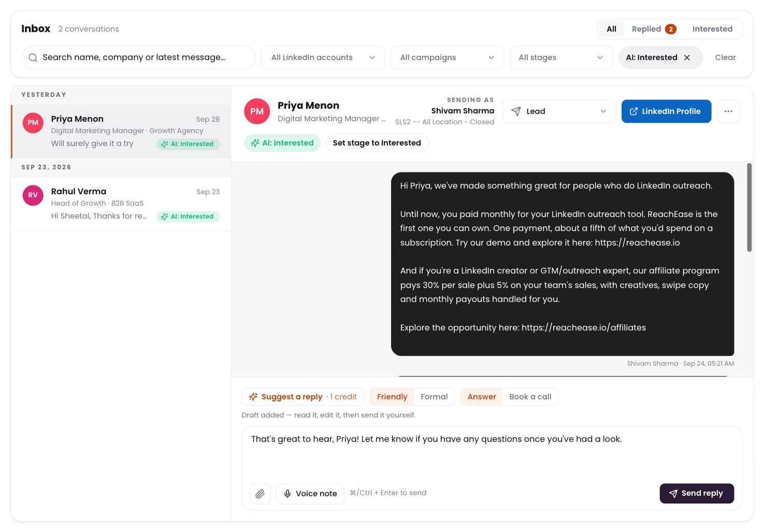764x532 pixels.
Task: Click the three-dots more options button
Action: tap(728, 111)
